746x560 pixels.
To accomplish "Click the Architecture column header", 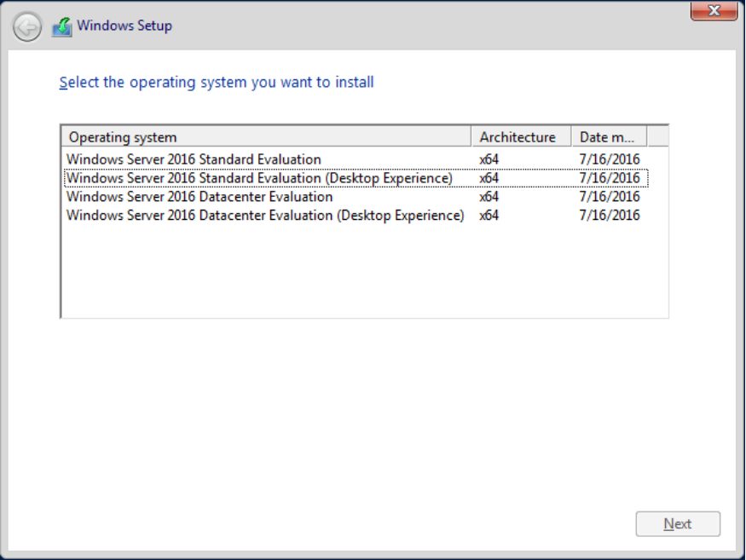I will (x=521, y=137).
